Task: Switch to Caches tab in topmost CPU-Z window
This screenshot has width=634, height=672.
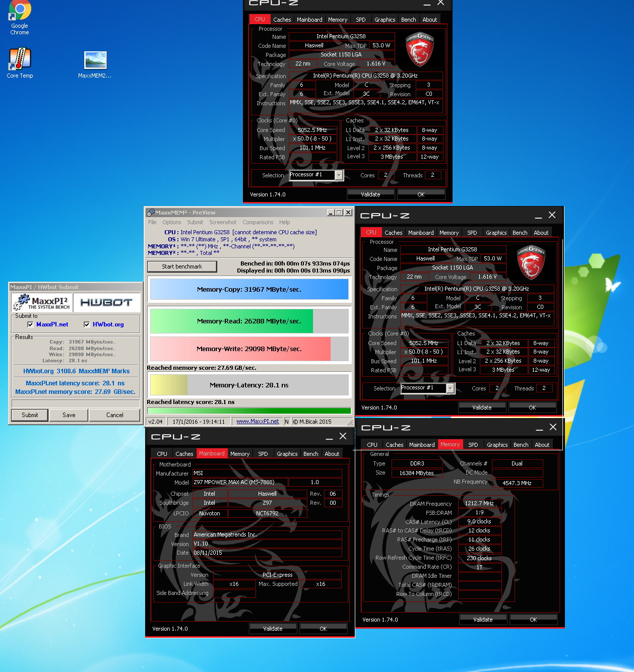Action: [282, 20]
